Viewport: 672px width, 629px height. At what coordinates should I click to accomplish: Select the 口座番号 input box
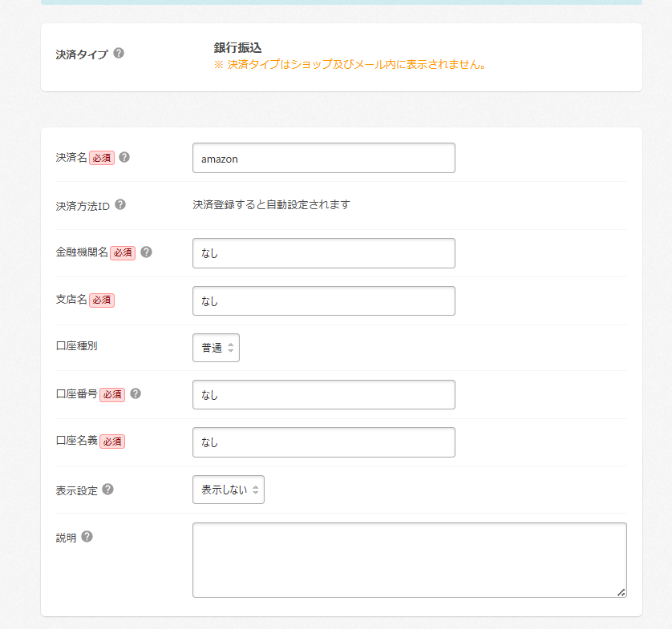tap(323, 395)
